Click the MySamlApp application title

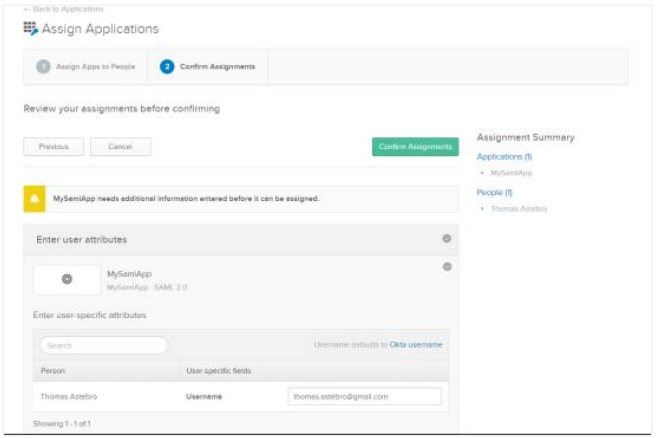pyautogui.click(x=129, y=274)
